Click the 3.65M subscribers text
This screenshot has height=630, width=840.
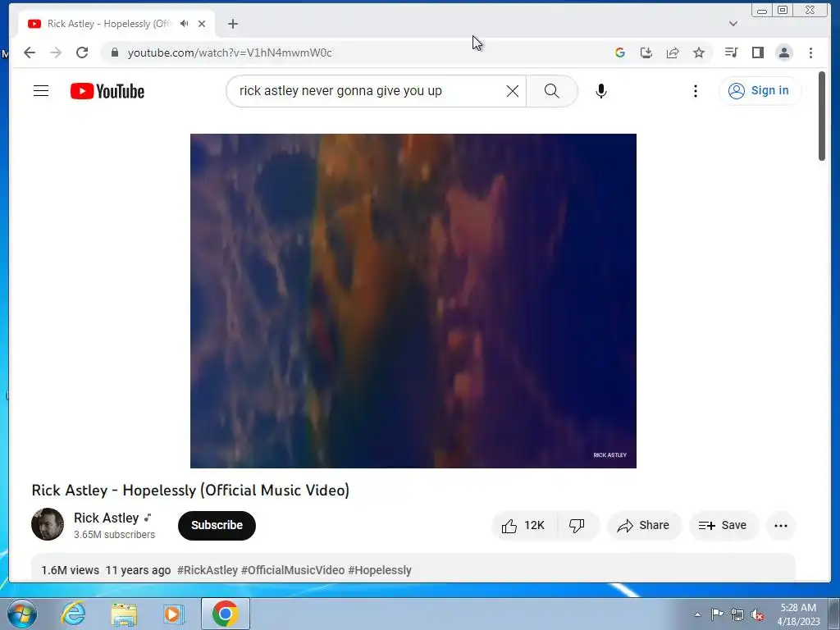tap(114, 535)
